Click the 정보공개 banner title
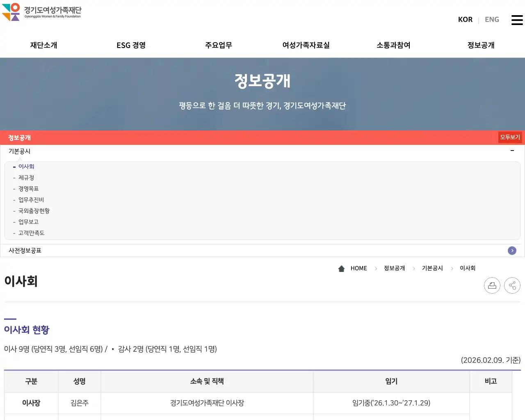The image size is (525, 420). point(262,81)
